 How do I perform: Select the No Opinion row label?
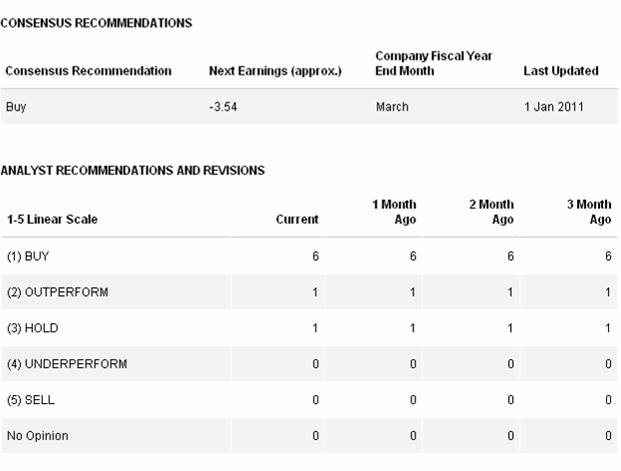point(37,436)
